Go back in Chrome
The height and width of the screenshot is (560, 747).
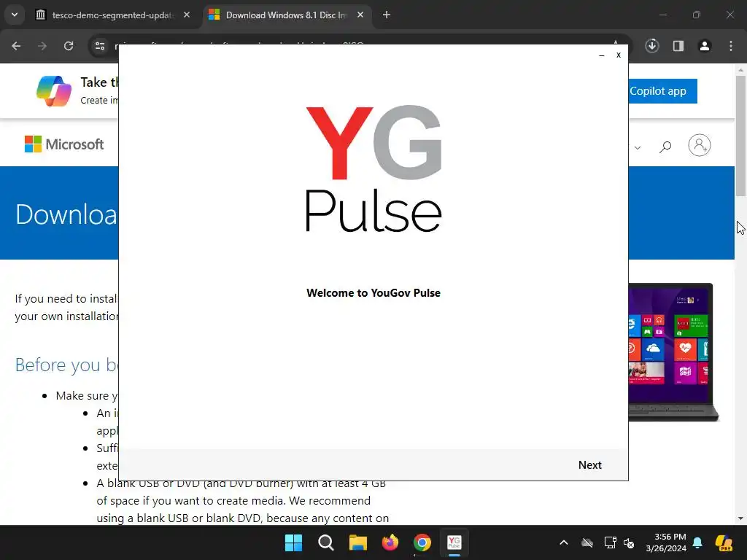tap(16, 46)
